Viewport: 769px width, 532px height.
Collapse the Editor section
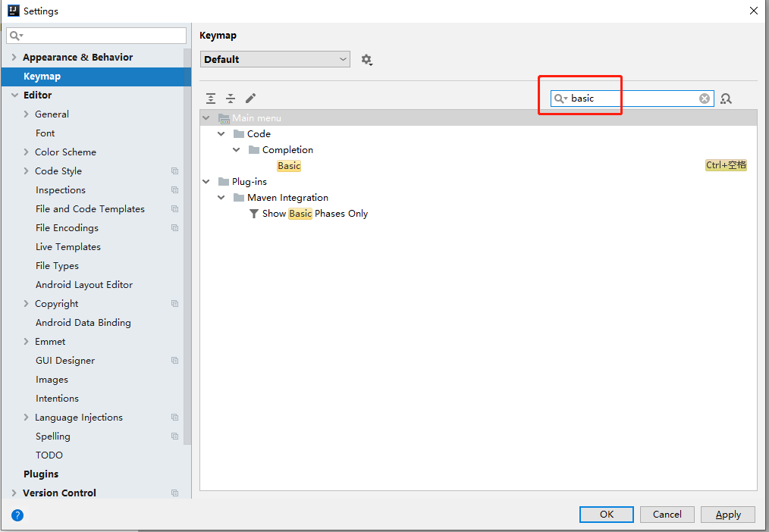tap(14, 95)
